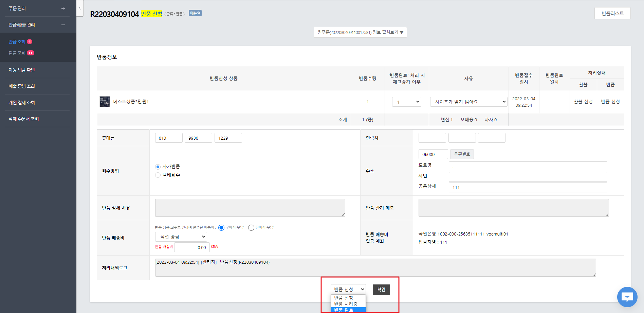Image resolution: width=644 pixels, height=313 pixels.
Task: Select 반품 완료 from the status list
Action: (x=348, y=310)
